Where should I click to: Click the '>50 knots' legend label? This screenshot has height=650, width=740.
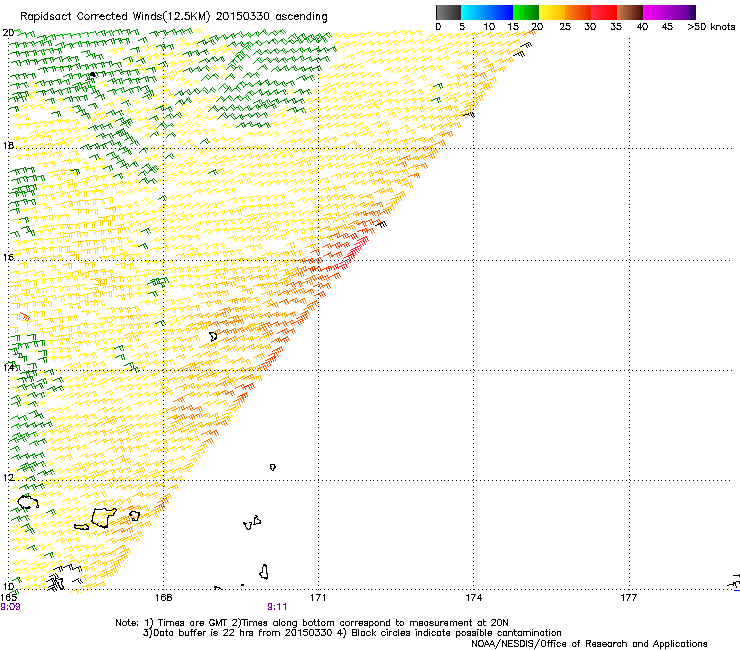click(711, 27)
